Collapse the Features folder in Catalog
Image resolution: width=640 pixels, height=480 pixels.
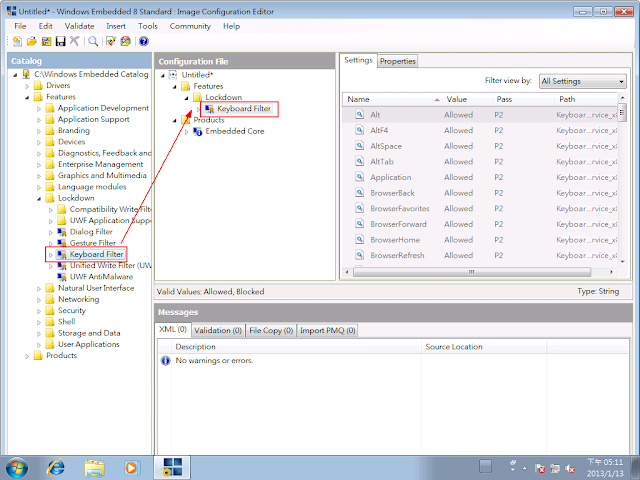click(27, 97)
